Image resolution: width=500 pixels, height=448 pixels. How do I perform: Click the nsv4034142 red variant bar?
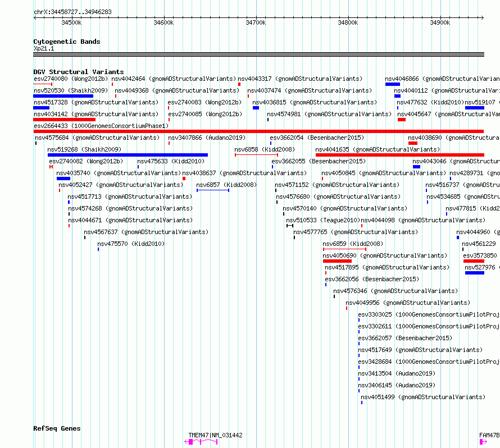pyautogui.click(x=65, y=120)
